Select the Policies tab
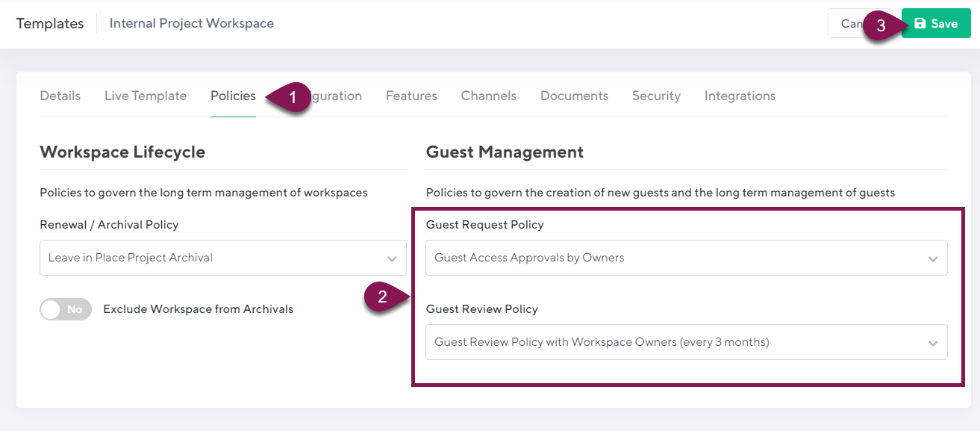 (233, 96)
